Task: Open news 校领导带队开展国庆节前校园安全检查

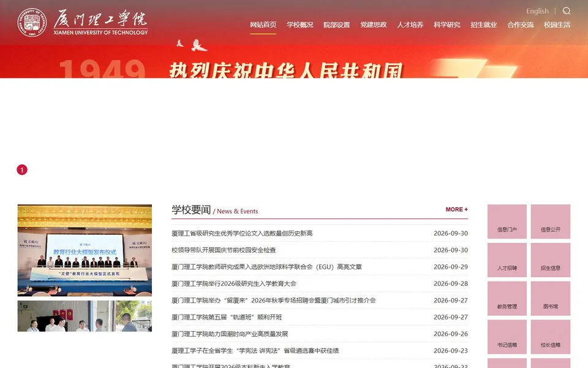Action: tap(224, 250)
